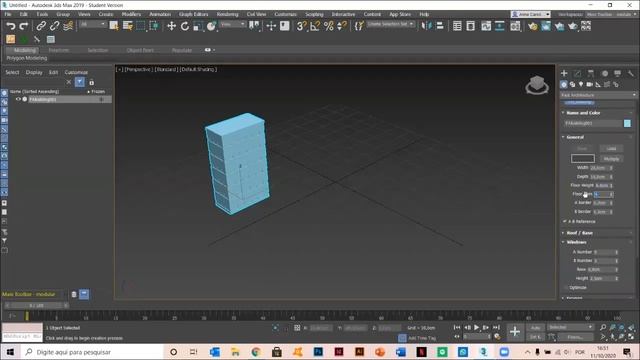Select the Cameras category in Create panel
This screenshot has width=640, height=360.
[589, 84]
